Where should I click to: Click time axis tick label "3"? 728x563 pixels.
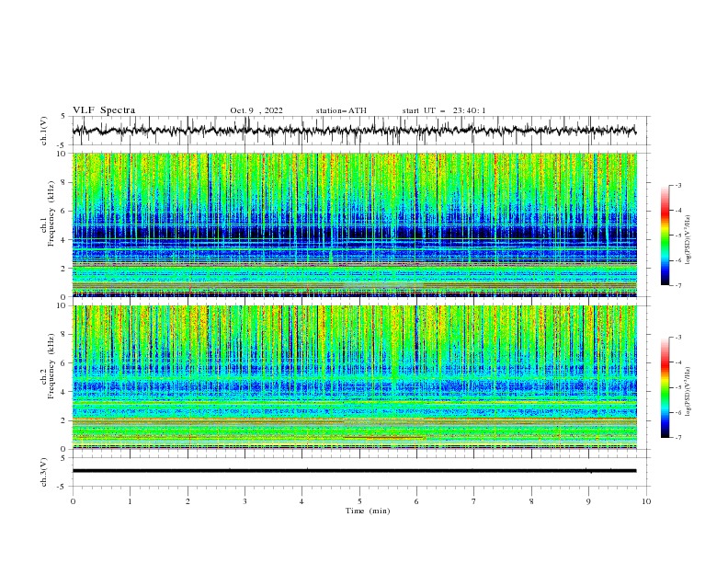(x=245, y=501)
